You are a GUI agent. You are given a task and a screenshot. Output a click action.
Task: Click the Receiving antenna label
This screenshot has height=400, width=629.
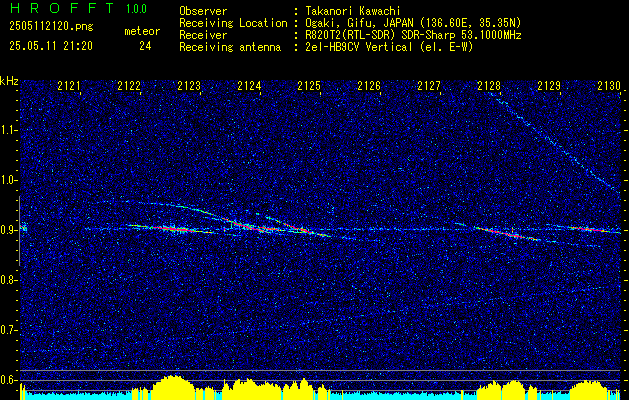230,47
